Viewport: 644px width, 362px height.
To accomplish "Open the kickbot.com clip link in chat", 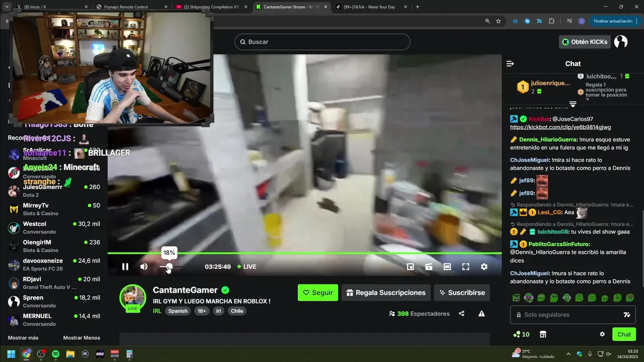I will [x=560, y=127].
